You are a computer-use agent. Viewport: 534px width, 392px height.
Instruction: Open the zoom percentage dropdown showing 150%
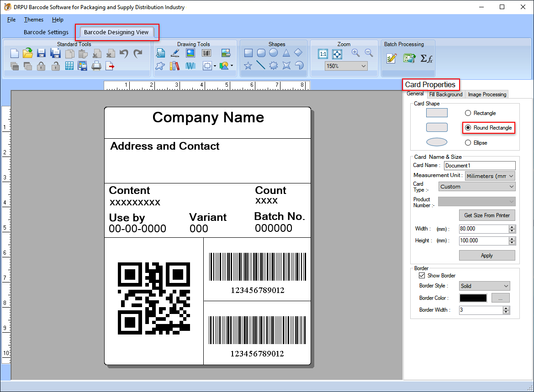tap(346, 66)
